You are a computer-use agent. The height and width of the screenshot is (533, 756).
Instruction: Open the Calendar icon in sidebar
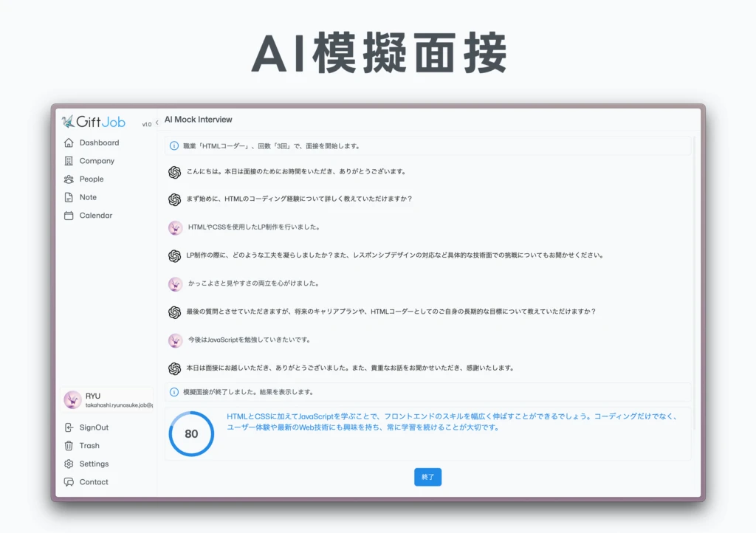pyautogui.click(x=68, y=215)
